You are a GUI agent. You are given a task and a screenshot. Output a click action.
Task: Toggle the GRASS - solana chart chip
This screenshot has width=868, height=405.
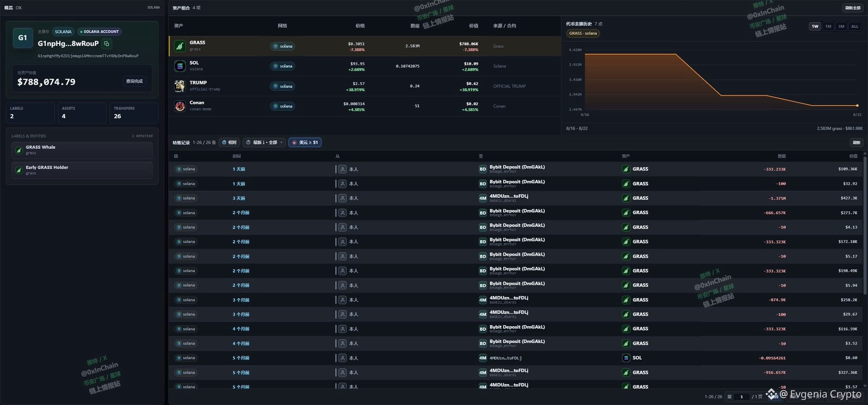pos(583,34)
